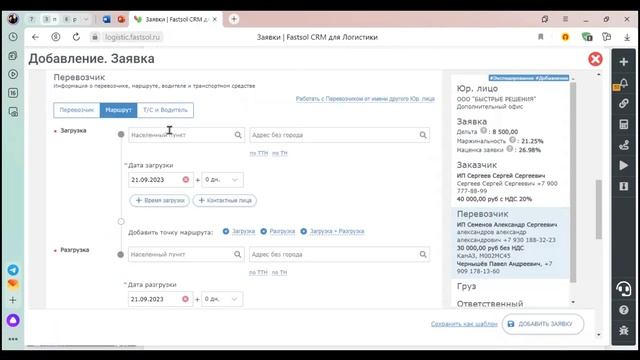Click Сохранить как шаблон link
Viewport: 640px width, 360px height.
pos(464,324)
